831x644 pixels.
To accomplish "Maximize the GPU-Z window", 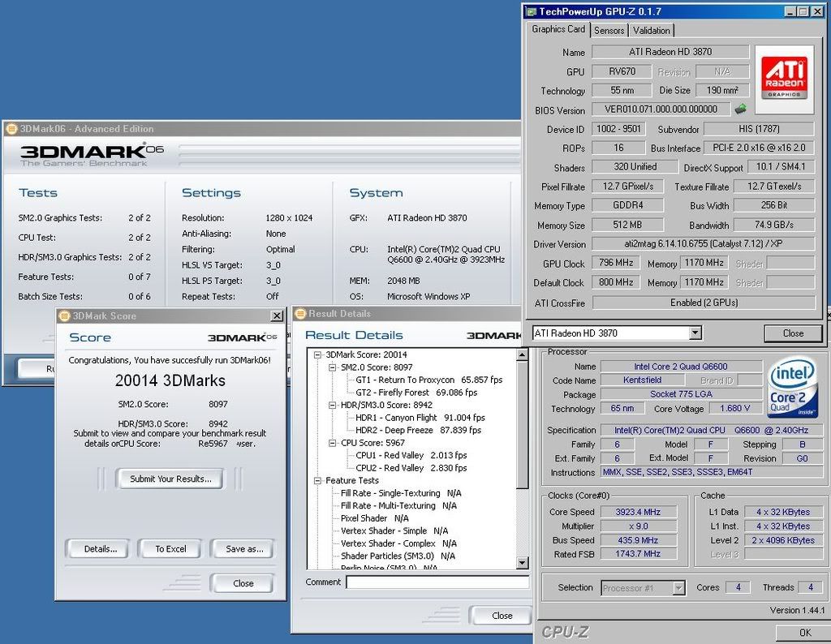I will (x=803, y=11).
